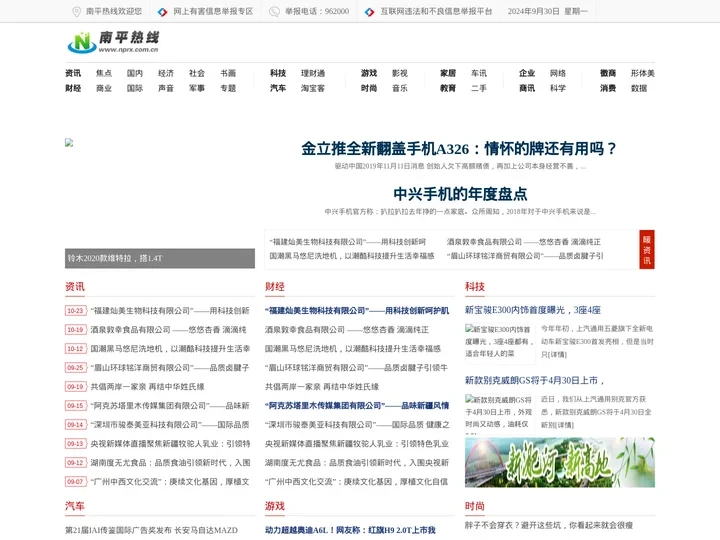Visit the 教育 navigation item
Viewport: 720px width, 540px height.
tap(448, 88)
